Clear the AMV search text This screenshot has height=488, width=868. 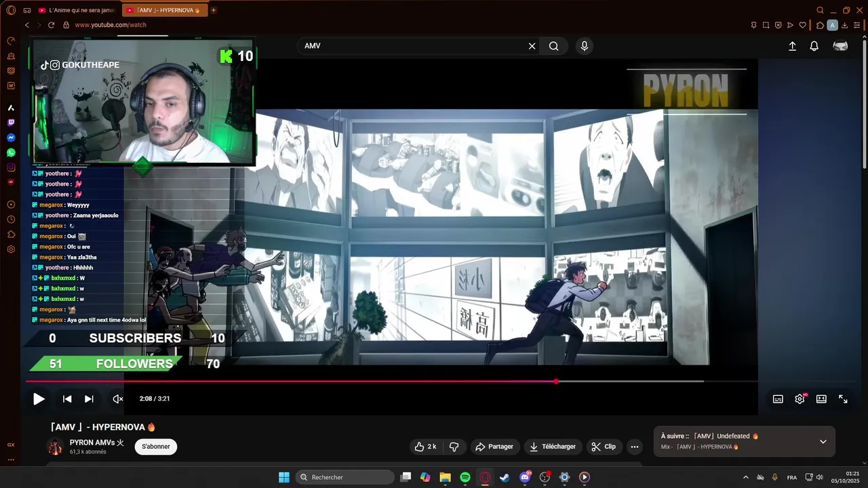(x=532, y=46)
